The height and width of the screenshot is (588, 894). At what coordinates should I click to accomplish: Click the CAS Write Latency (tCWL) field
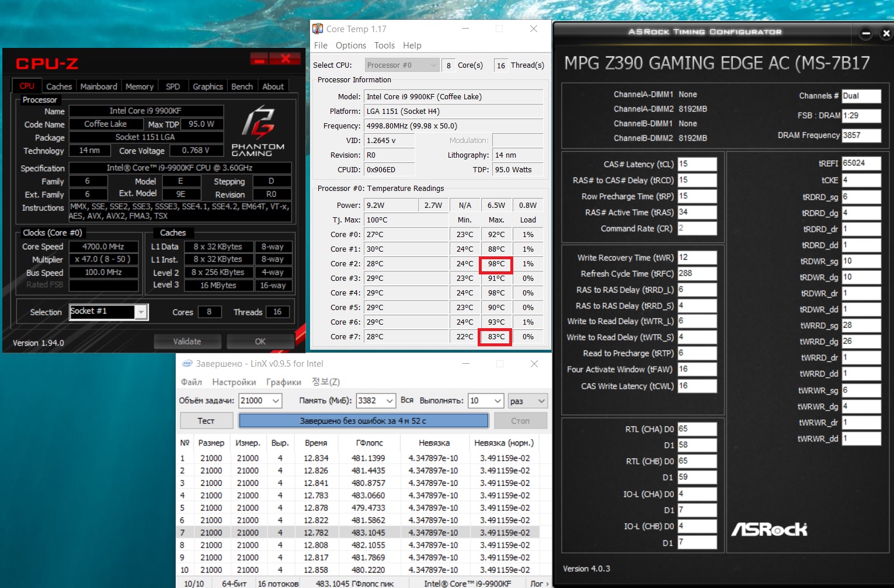click(697, 386)
